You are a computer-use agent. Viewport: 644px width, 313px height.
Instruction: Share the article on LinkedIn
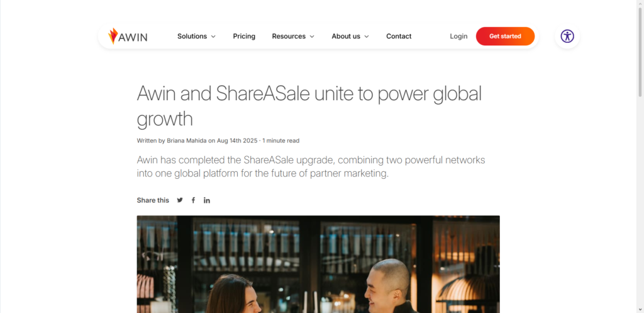pos(207,200)
